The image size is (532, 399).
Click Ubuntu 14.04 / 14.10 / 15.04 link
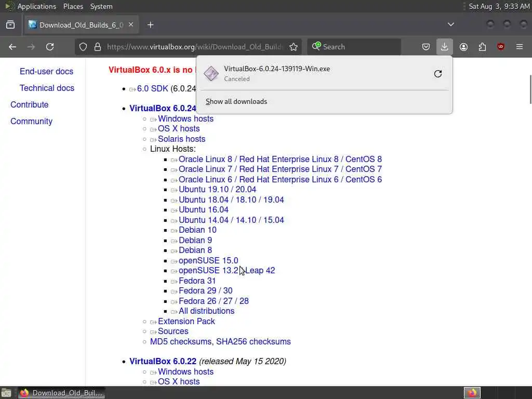coord(231,220)
